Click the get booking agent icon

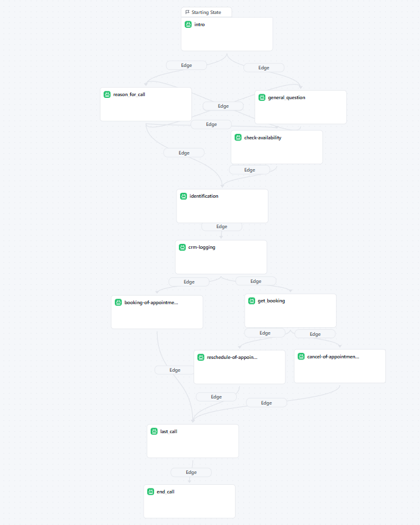tap(251, 301)
